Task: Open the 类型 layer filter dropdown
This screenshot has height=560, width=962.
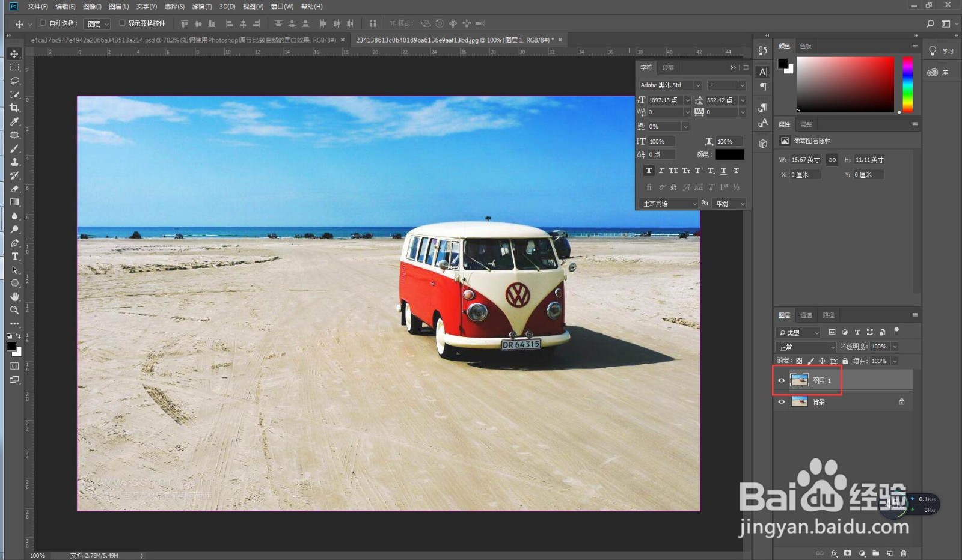Action: (x=798, y=332)
